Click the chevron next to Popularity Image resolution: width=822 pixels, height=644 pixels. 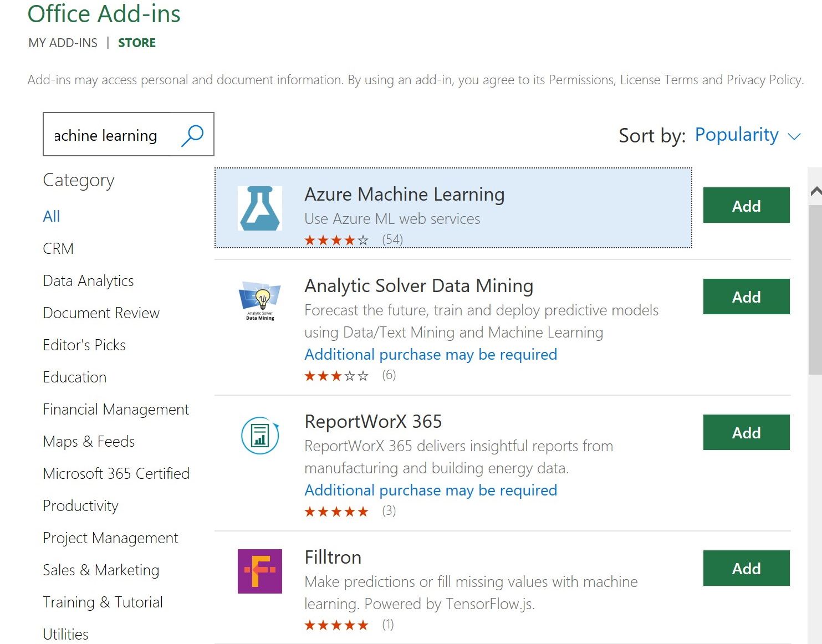795,136
